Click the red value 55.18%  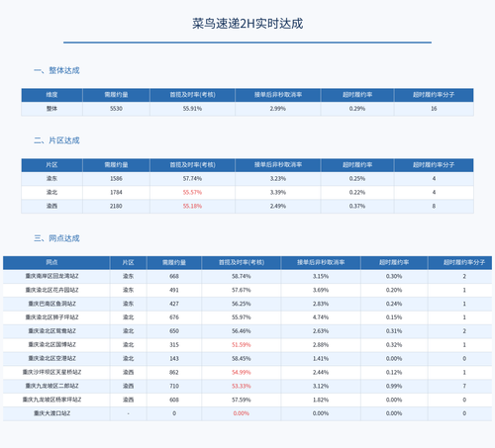[x=192, y=206]
